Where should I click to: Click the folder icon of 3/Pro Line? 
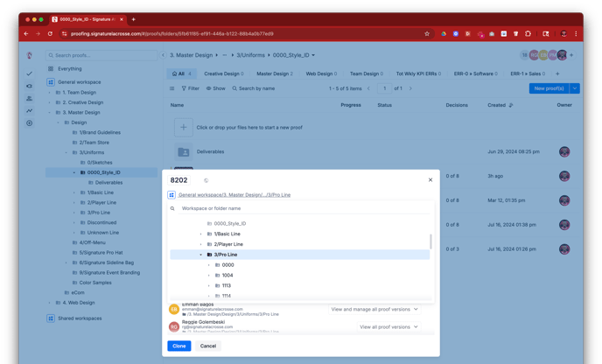click(210, 255)
